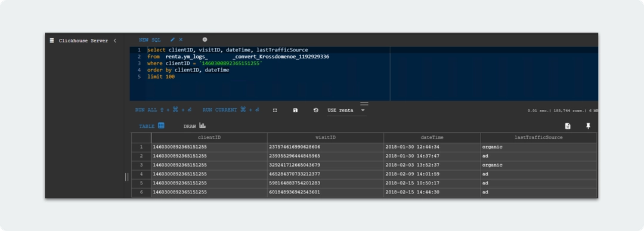This screenshot has height=231, width=644.
Task: Open the USE renta database dropdown
Action: [346, 110]
